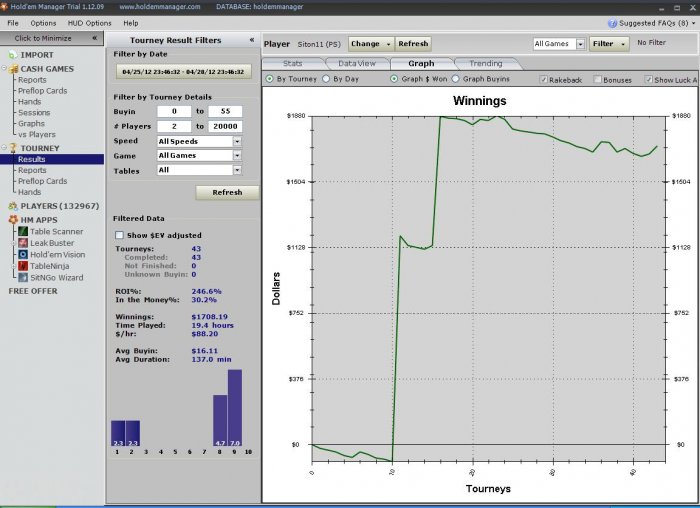Open the Leak Buster app icon
The width and height of the screenshot is (700, 508).
click(23, 243)
